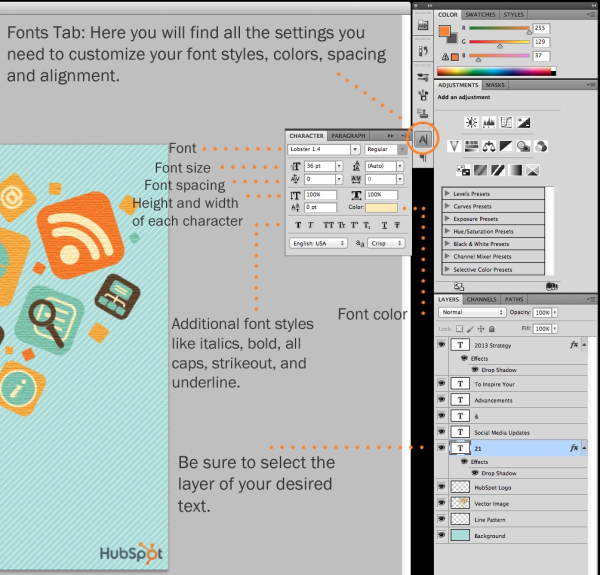Screen dimensions: 600x575
Task: Click Drop Shadow effect under layer 21
Action: point(499,473)
